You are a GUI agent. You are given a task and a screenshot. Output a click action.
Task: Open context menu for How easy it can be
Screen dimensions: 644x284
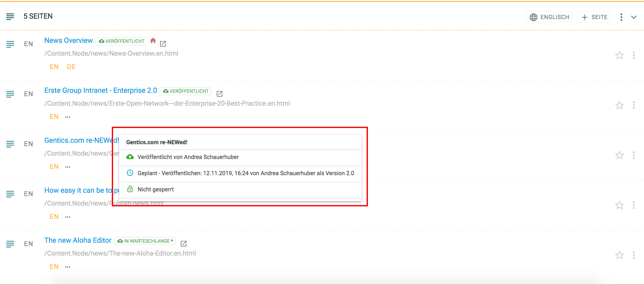(x=634, y=205)
